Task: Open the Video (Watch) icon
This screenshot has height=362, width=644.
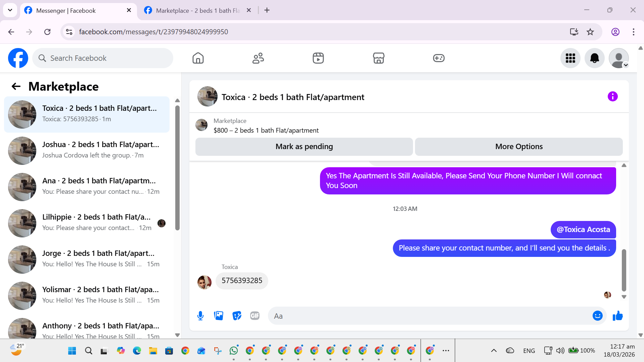Action: 318,58
